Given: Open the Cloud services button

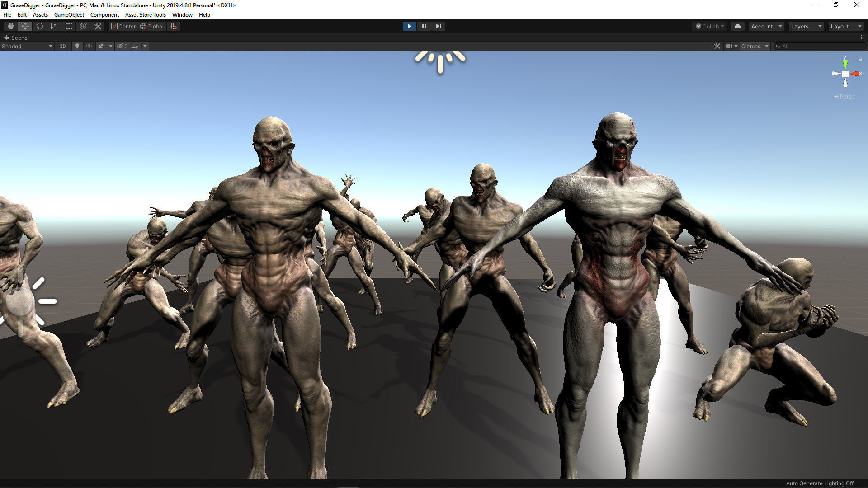Looking at the screenshot, I should click(738, 26).
